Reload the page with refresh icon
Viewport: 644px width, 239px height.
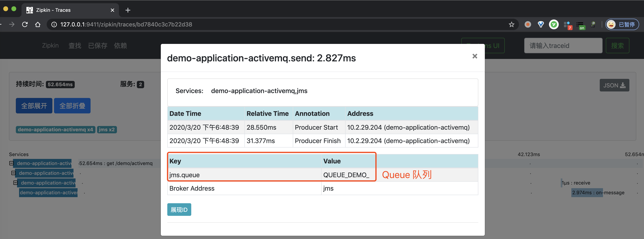coord(25,24)
